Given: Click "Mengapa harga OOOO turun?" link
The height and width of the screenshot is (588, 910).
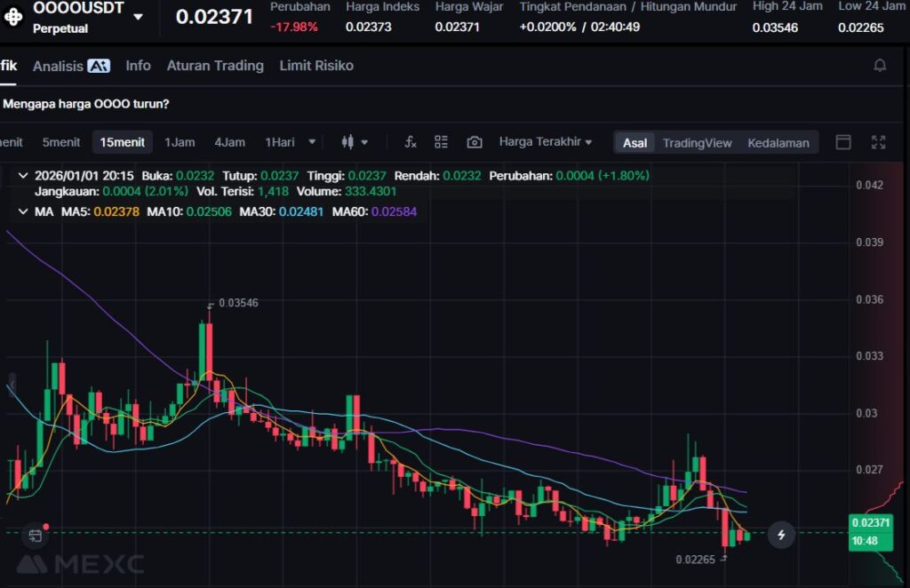Looking at the screenshot, I should (86, 104).
